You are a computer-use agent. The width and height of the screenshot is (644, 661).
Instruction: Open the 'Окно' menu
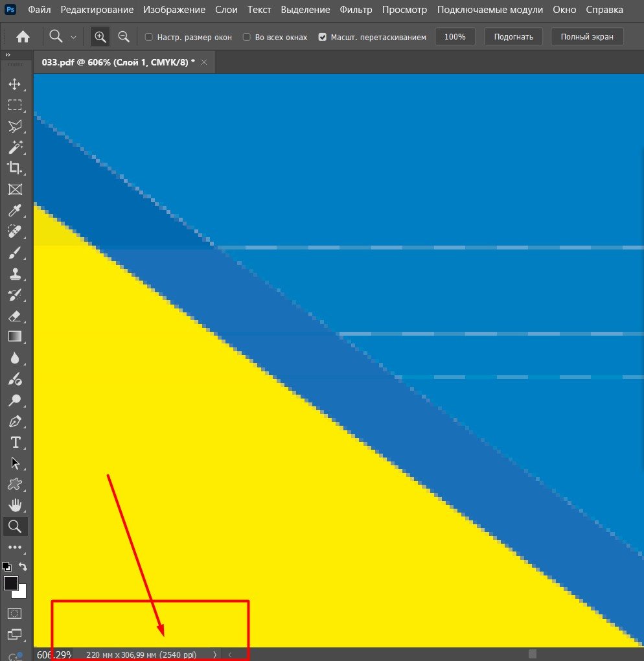pos(564,10)
